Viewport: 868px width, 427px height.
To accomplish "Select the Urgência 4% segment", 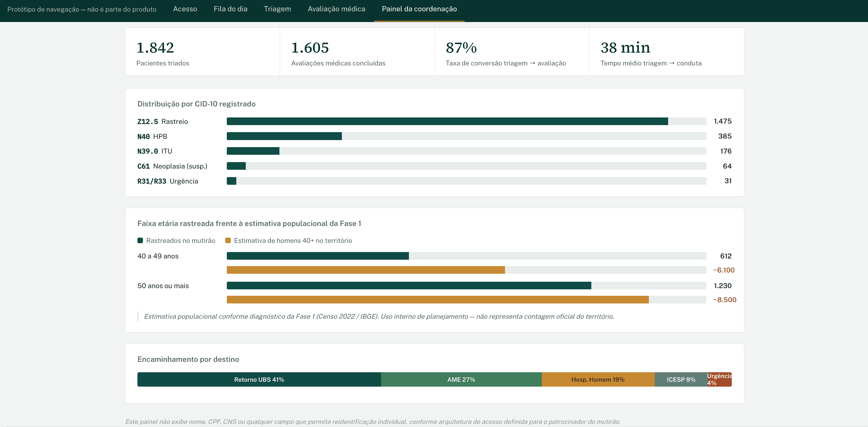I will pyautogui.click(x=720, y=380).
